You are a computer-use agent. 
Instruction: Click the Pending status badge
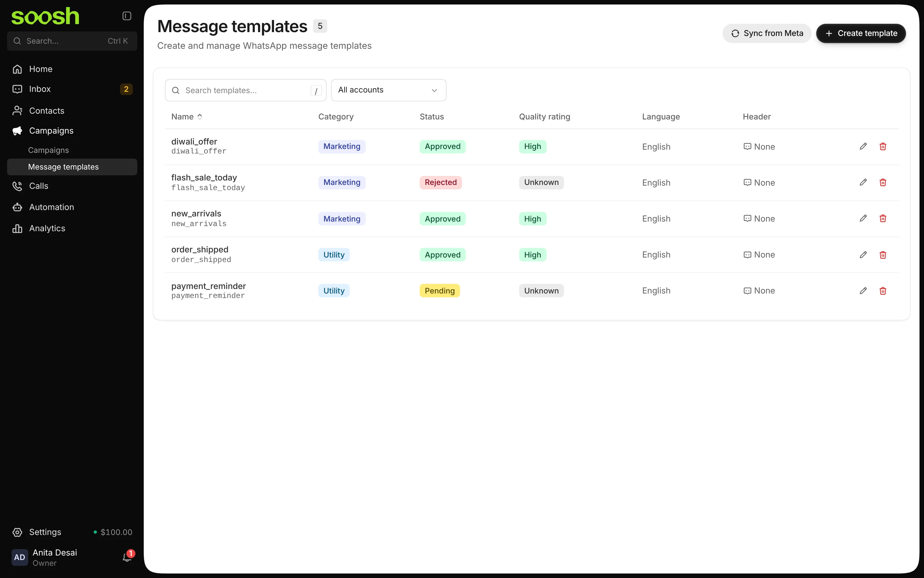440,291
